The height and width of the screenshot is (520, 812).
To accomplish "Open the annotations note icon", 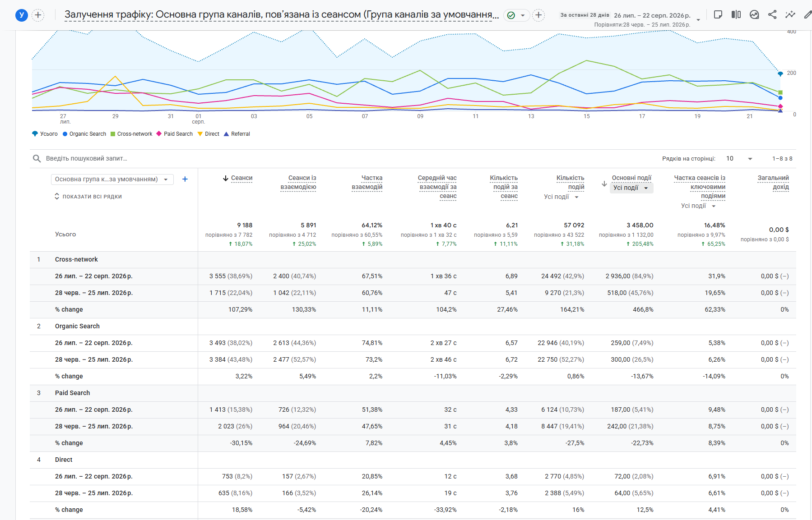I will tap(718, 14).
